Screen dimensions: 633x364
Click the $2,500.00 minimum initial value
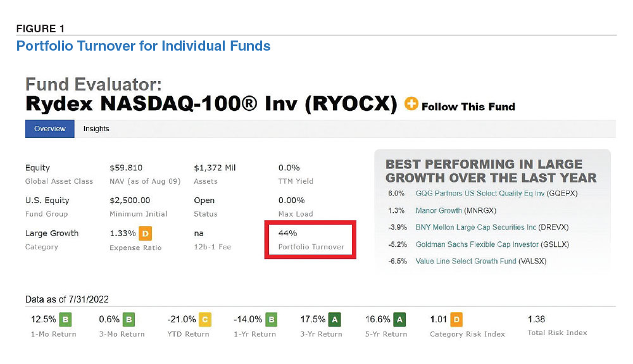[130, 200]
